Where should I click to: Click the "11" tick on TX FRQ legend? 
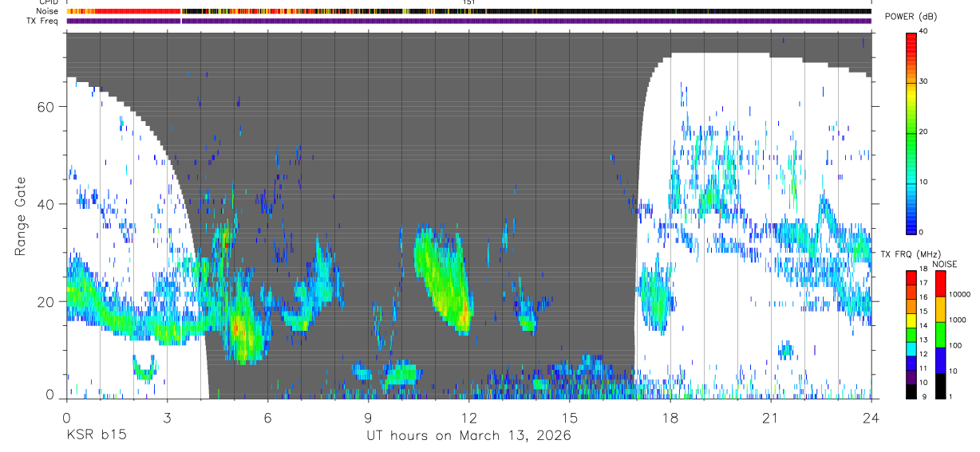pos(923,369)
